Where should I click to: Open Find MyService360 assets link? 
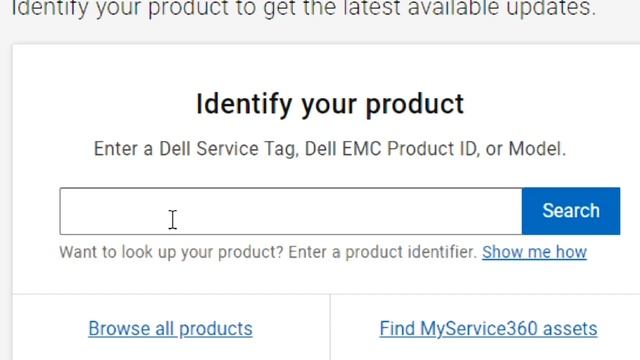coord(488,329)
